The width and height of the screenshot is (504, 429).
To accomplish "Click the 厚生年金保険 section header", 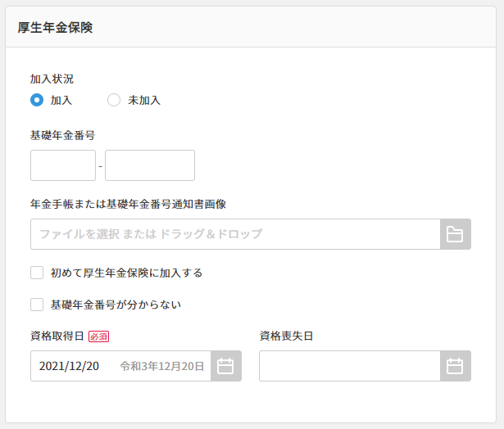I will pos(56,27).
